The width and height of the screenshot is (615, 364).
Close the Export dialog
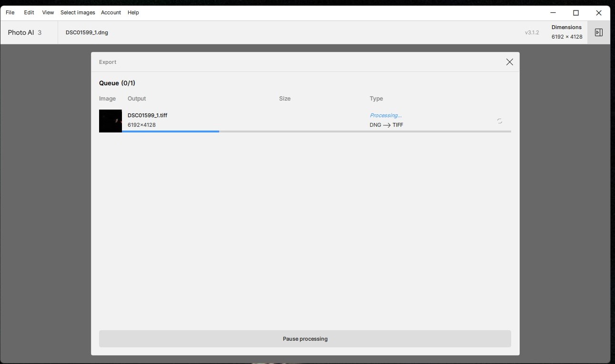509,62
